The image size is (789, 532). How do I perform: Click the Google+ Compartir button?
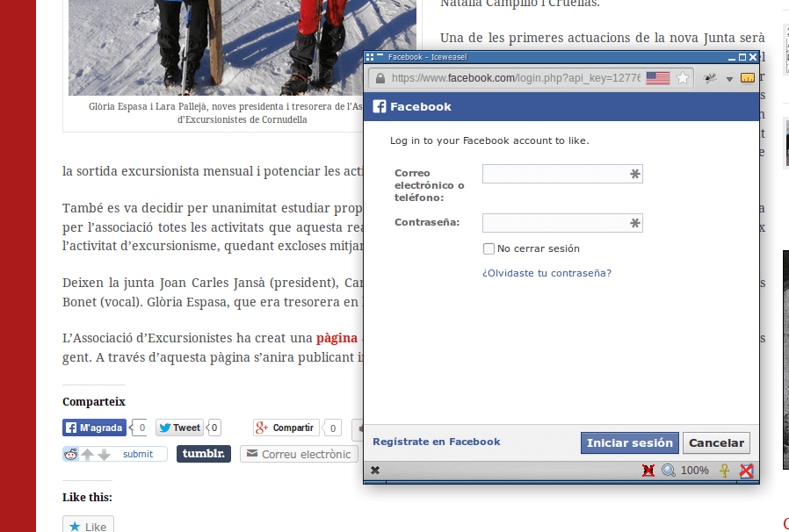click(286, 428)
